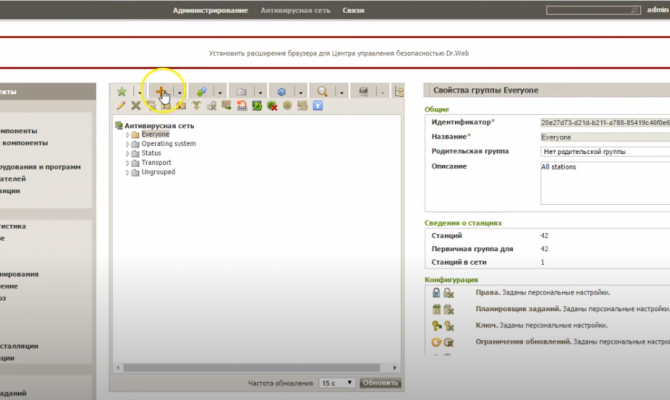Click the green star favorites icon
This screenshot has width=670, height=400.
point(122,91)
